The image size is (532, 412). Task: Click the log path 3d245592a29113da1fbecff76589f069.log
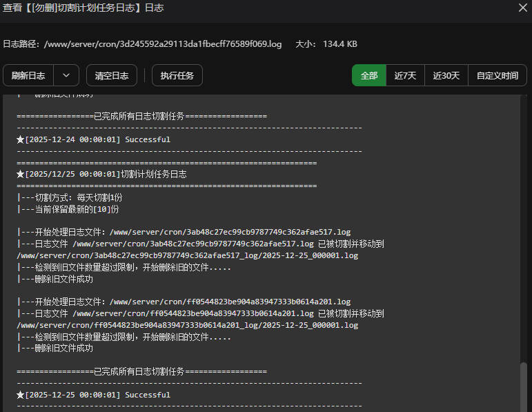163,44
